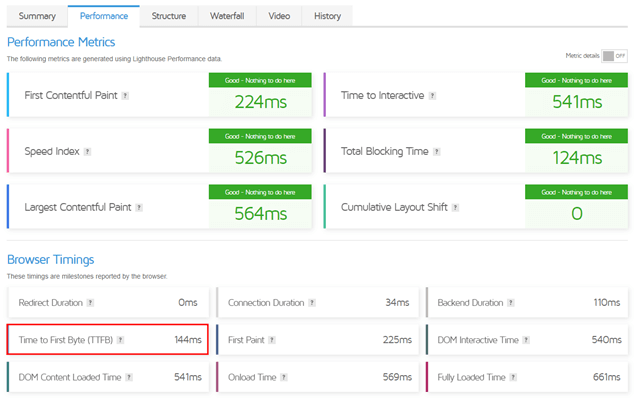636x400 pixels.
Task: Click the help icon beside First Contentful Paint
Action: pyautogui.click(x=125, y=96)
